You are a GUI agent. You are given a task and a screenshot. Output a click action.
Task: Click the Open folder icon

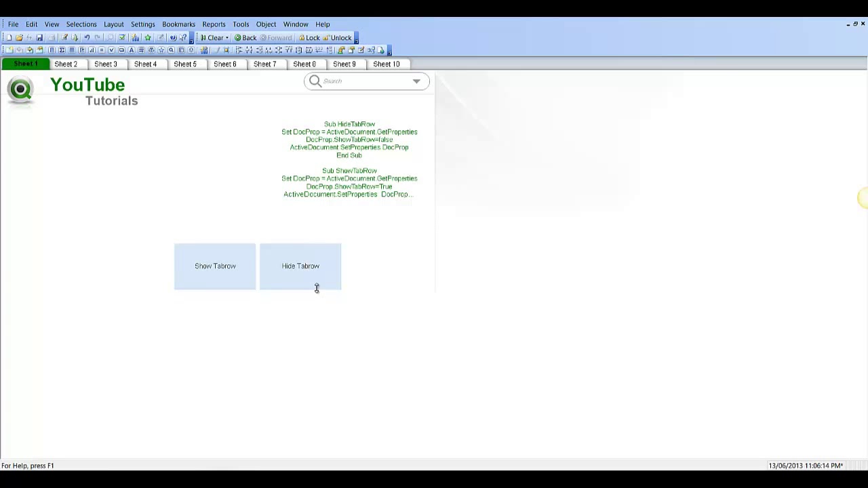19,37
